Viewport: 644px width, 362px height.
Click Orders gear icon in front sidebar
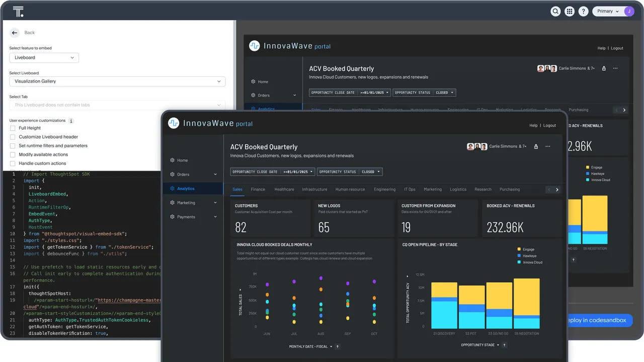tap(172, 174)
